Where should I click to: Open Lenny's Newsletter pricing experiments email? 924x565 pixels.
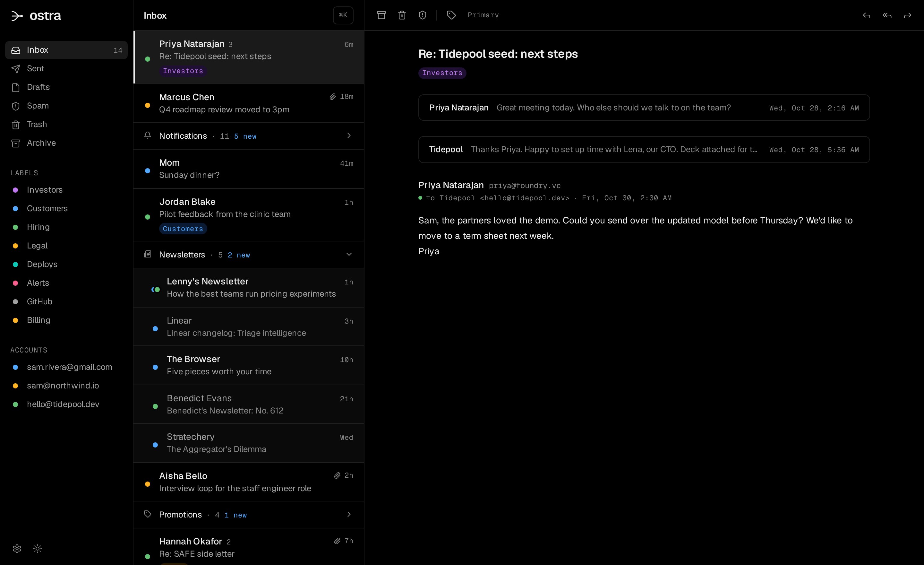[x=249, y=288]
